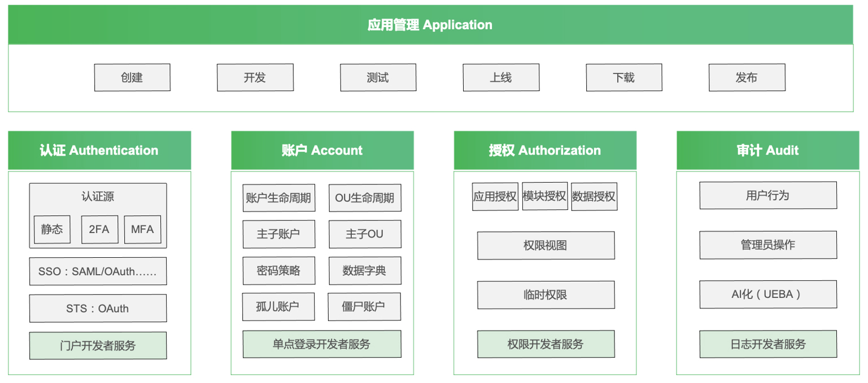Select the 开发 step box
The width and height of the screenshot is (868, 383).
click(x=255, y=77)
